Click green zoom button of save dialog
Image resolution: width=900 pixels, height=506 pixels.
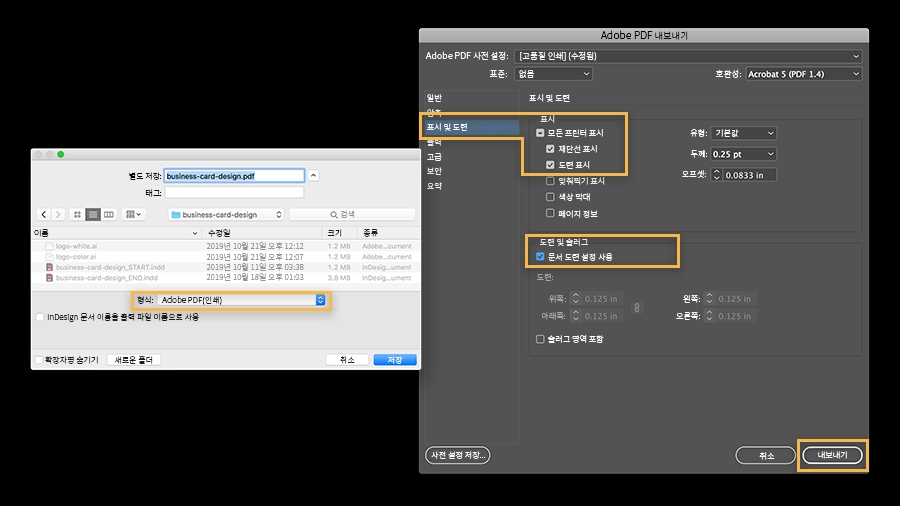pos(61,154)
